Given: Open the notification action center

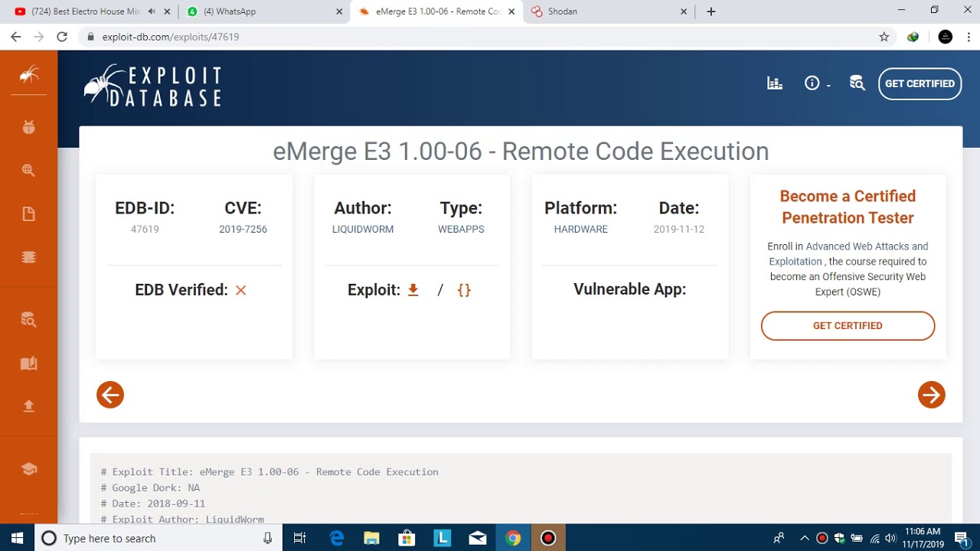Looking at the screenshot, I should (962, 538).
